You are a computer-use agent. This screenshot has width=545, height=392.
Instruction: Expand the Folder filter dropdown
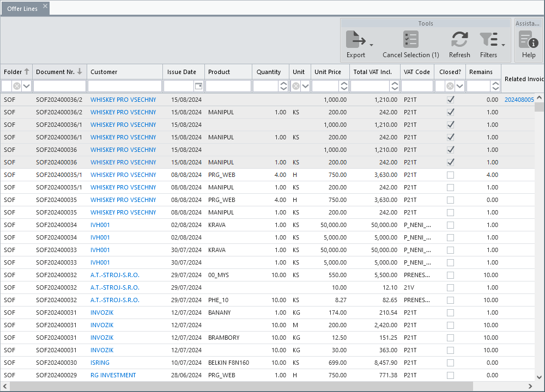26,86
